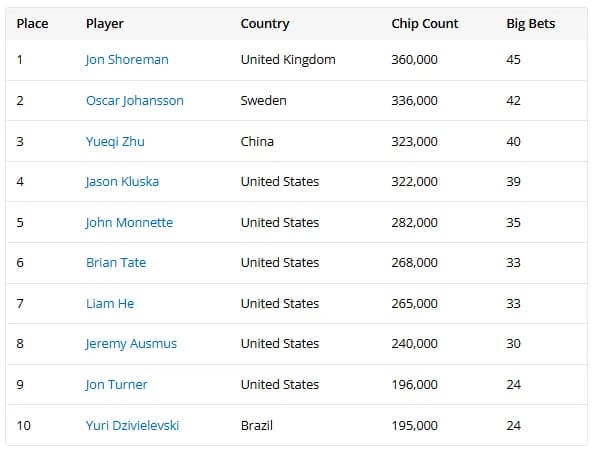Select the 195,000 chip count value
The height and width of the screenshot is (454, 598).
coord(415,426)
